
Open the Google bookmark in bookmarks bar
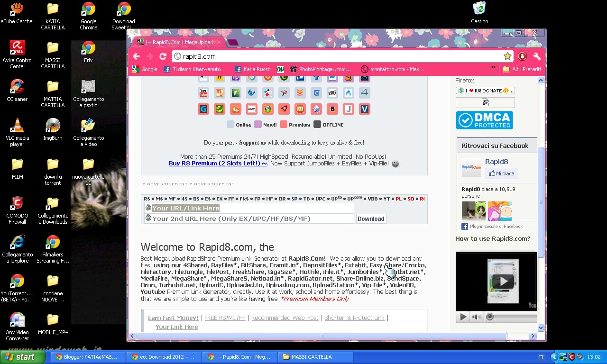click(x=145, y=69)
